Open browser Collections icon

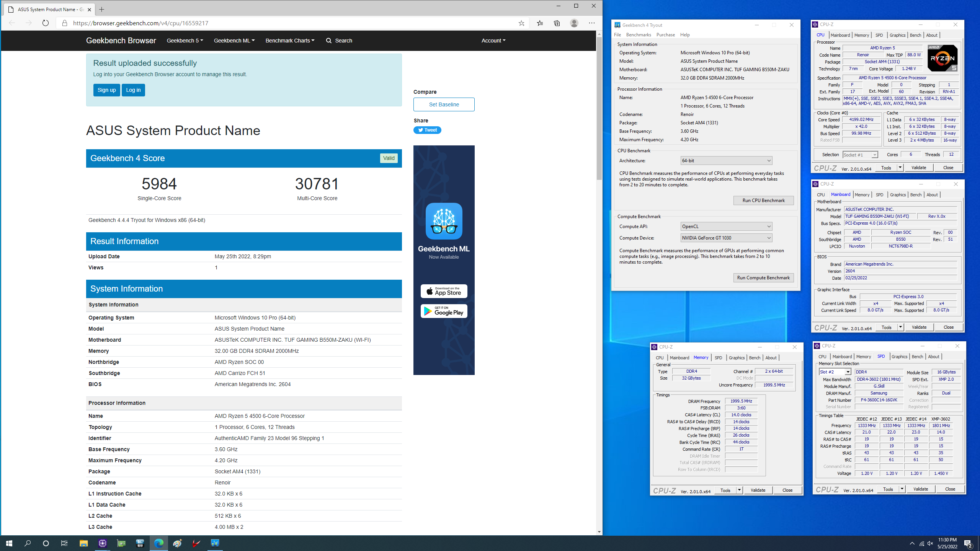pos(557,23)
